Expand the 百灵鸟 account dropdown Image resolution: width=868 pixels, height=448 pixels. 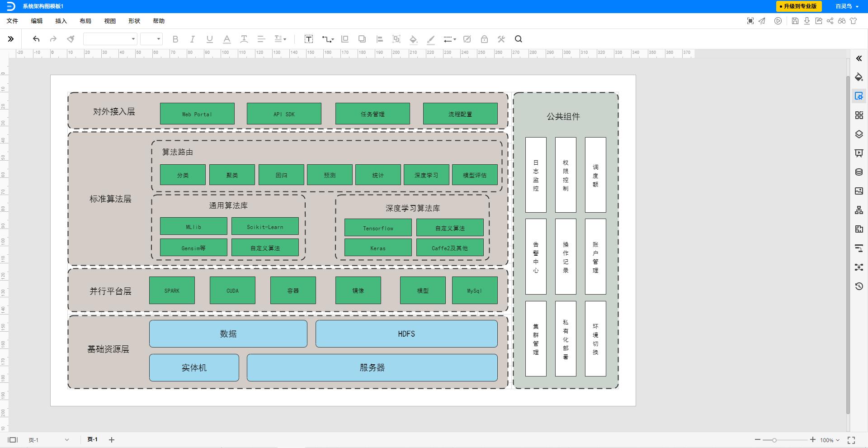(846, 6)
